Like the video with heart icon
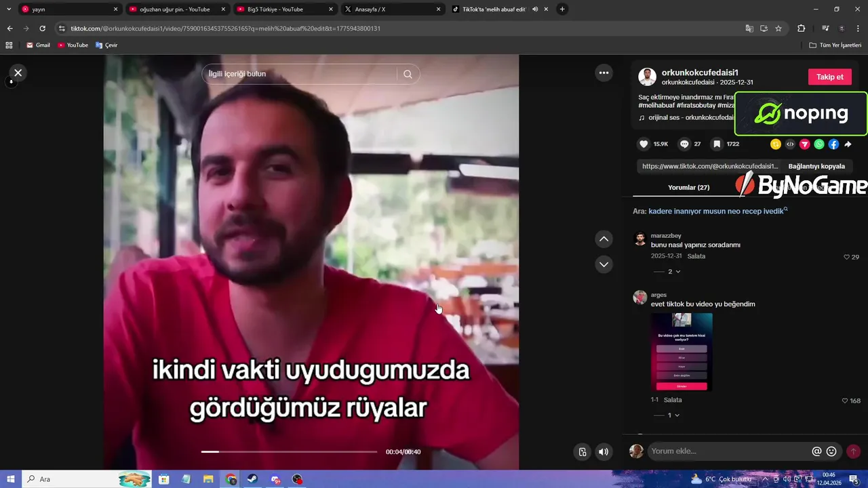The width and height of the screenshot is (868, 488). [644, 144]
